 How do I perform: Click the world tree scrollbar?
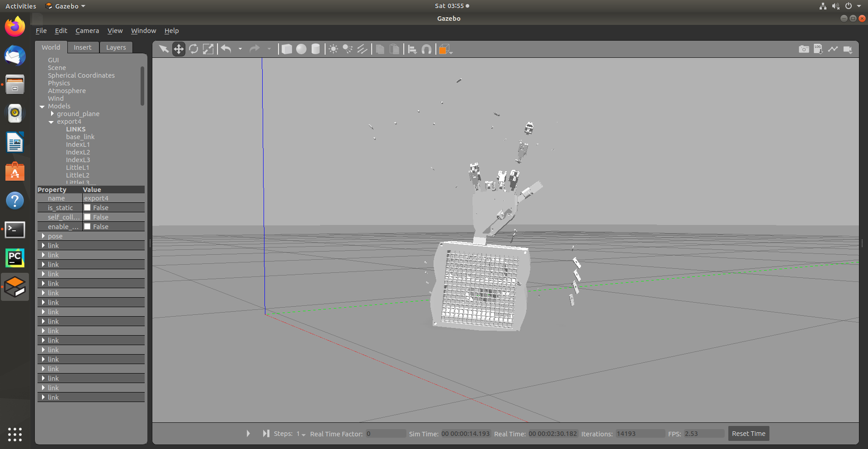click(142, 86)
